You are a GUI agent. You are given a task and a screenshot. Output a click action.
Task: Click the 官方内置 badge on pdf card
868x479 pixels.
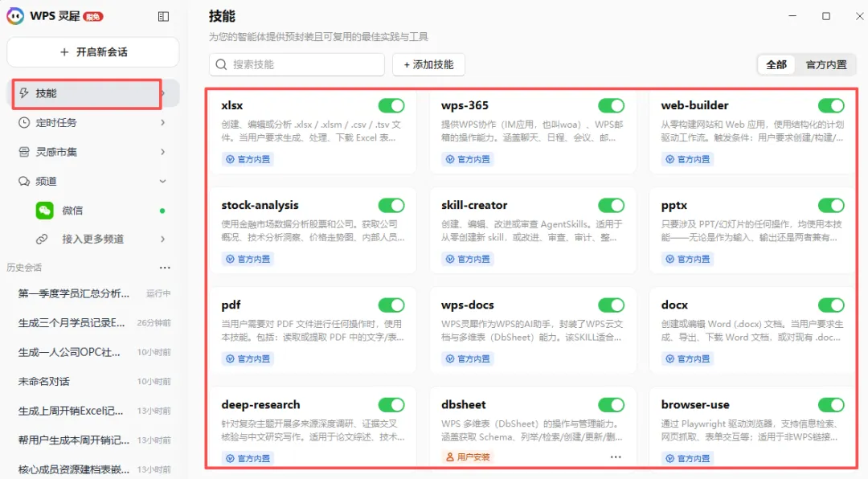(248, 358)
